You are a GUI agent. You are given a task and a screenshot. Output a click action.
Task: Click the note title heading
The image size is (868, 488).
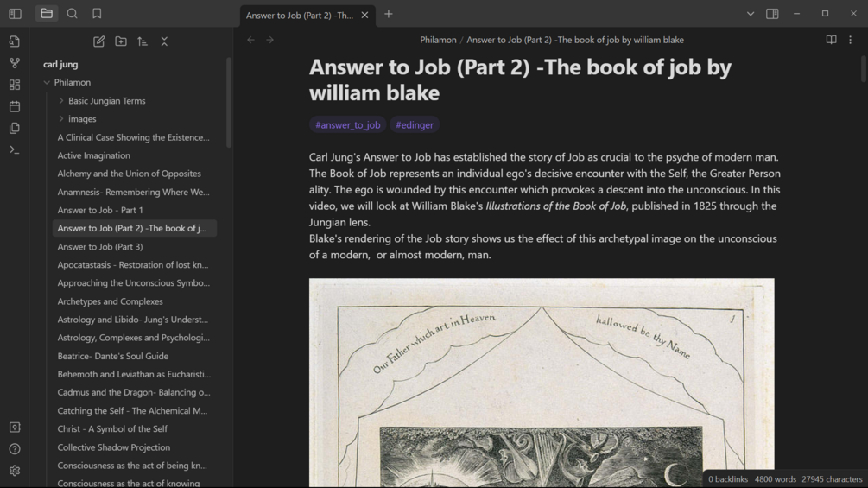520,79
